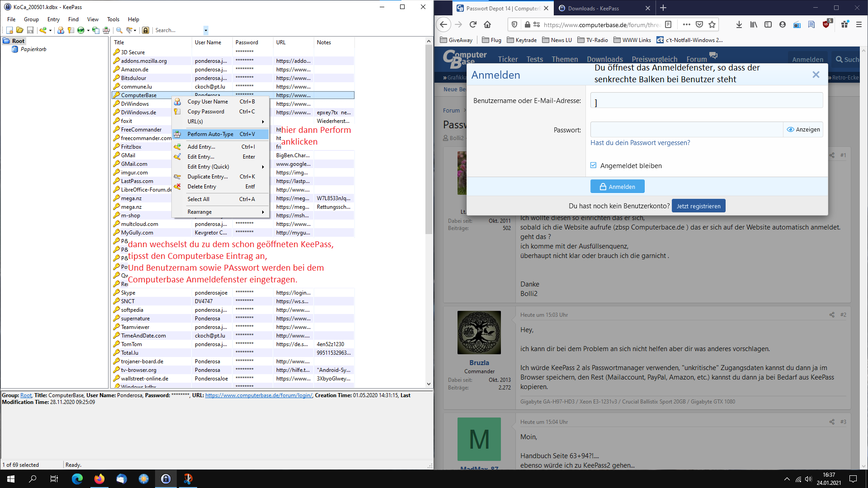The image size is (868, 488).
Task: Click the New Database toolbar icon
Action: point(9,30)
